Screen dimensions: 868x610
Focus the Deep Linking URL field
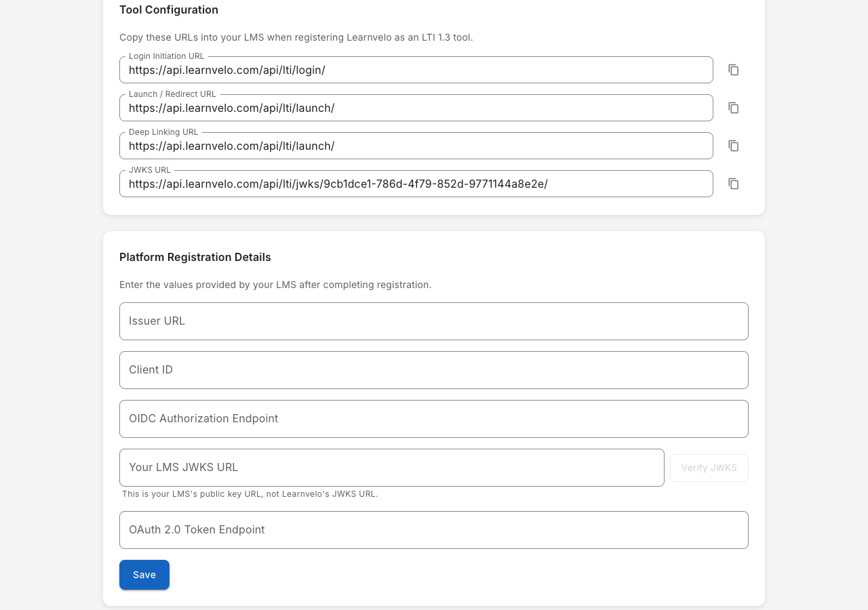tap(416, 146)
